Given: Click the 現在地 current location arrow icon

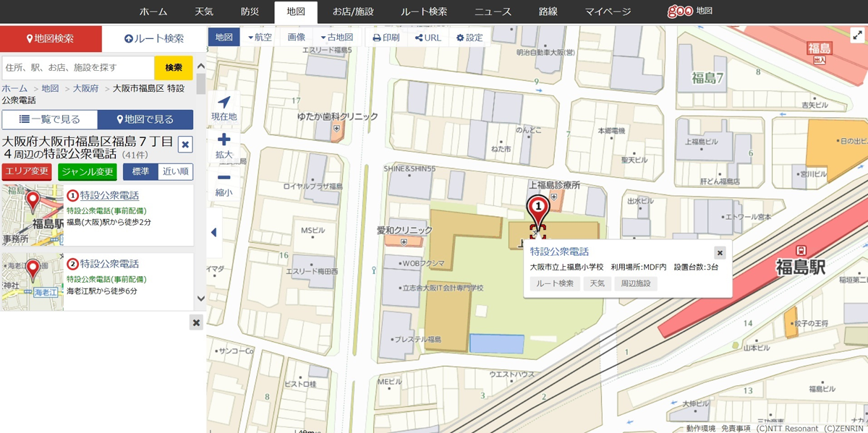Looking at the screenshot, I should tap(224, 103).
